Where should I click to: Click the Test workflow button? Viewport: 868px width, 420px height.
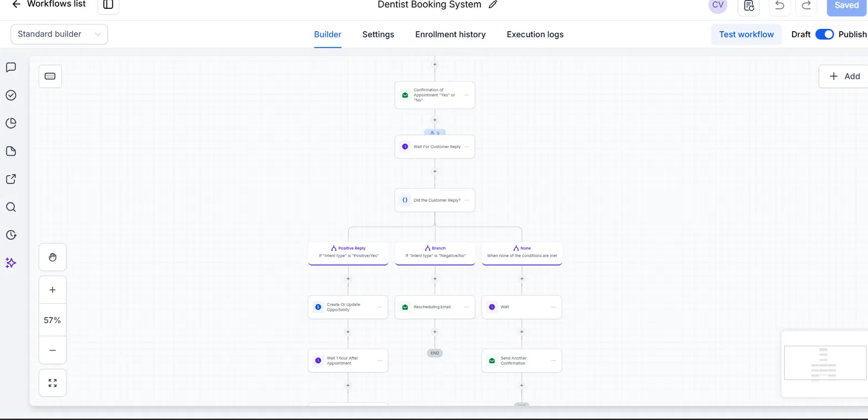click(x=746, y=34)
